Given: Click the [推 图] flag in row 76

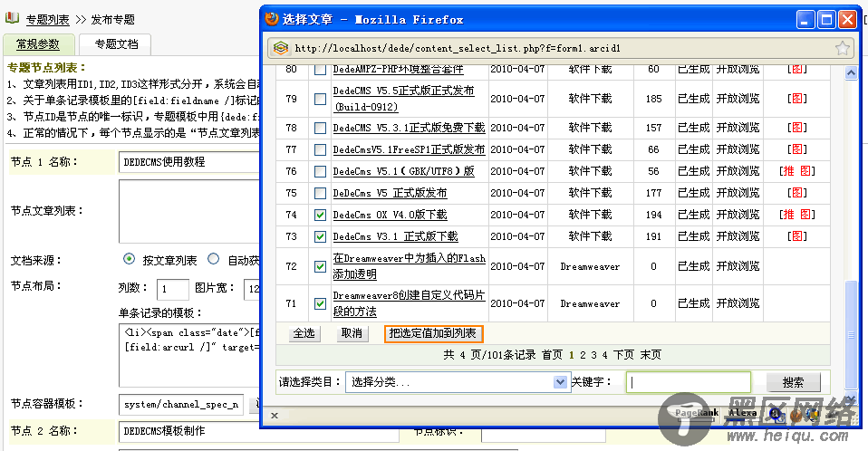Looking at the screenshot, I should [796, 171].
